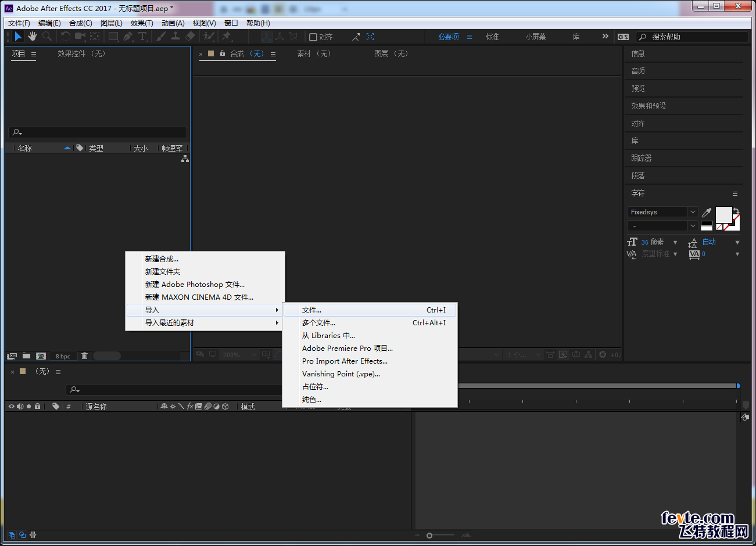The image size is (756, 546).
Task: Click the Project panel search field
Action: point(98,132)
